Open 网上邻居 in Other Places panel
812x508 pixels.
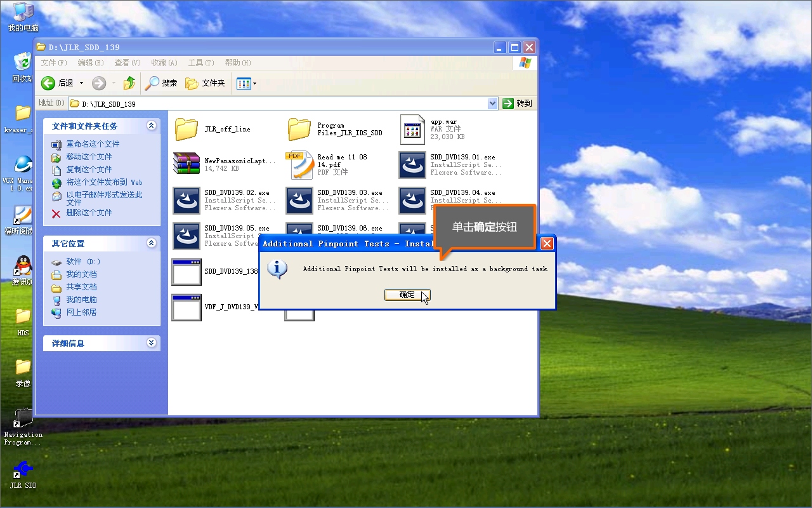81,312
